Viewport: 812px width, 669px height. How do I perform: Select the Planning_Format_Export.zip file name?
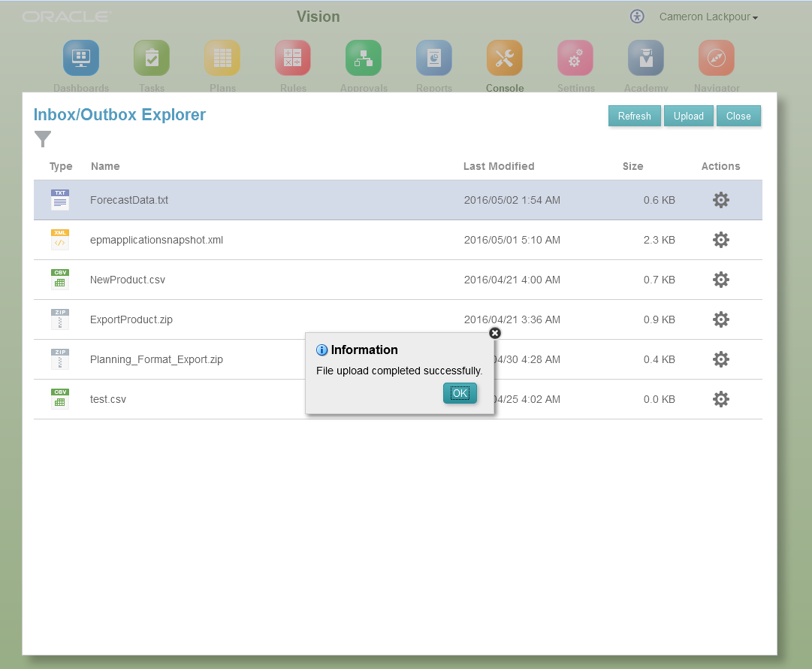point(156,359)
